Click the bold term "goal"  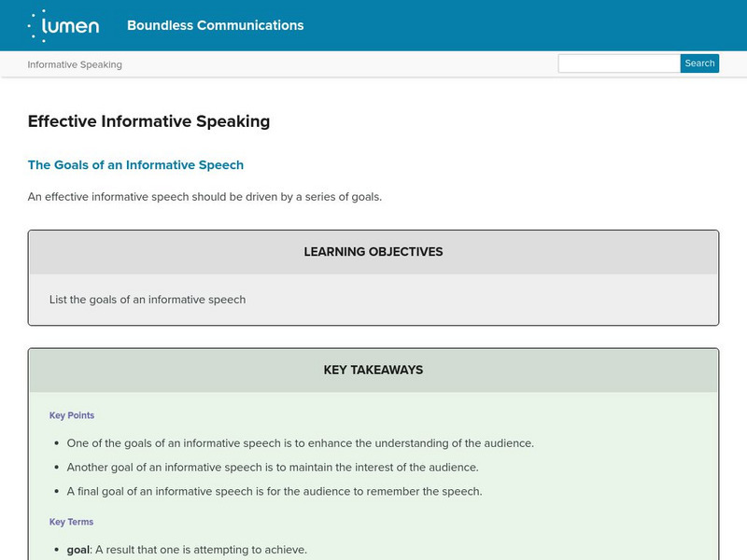78,550
